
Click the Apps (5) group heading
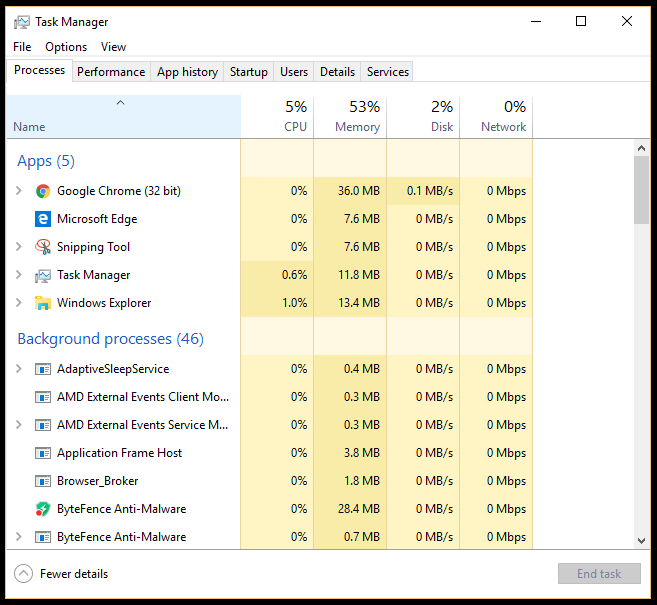coord(46,161)
